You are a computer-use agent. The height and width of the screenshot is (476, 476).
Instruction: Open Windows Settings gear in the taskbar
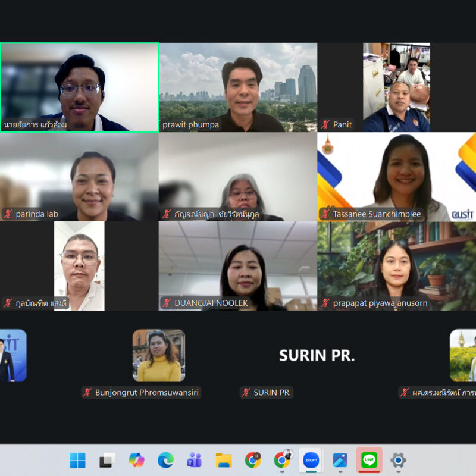click(398, 460)
